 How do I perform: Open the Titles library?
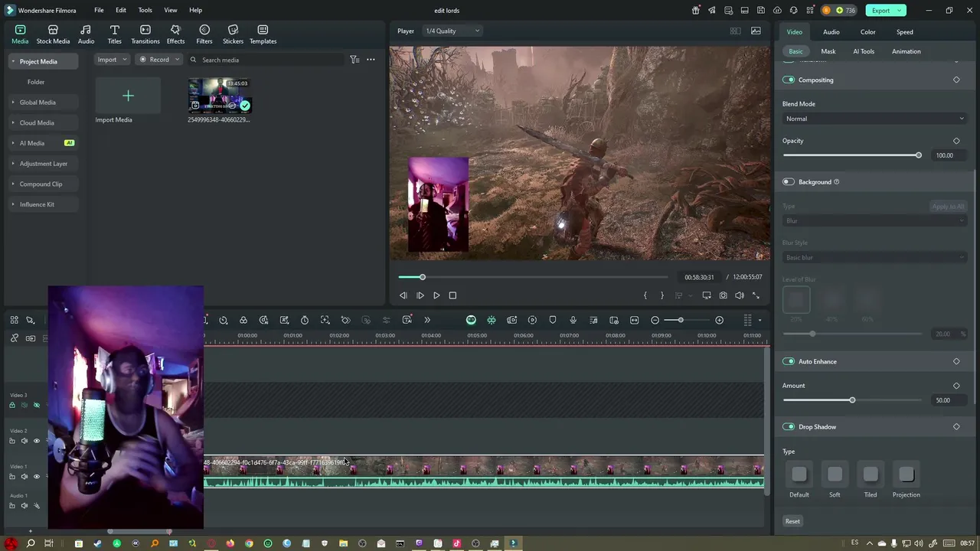[x=114, y=34]
